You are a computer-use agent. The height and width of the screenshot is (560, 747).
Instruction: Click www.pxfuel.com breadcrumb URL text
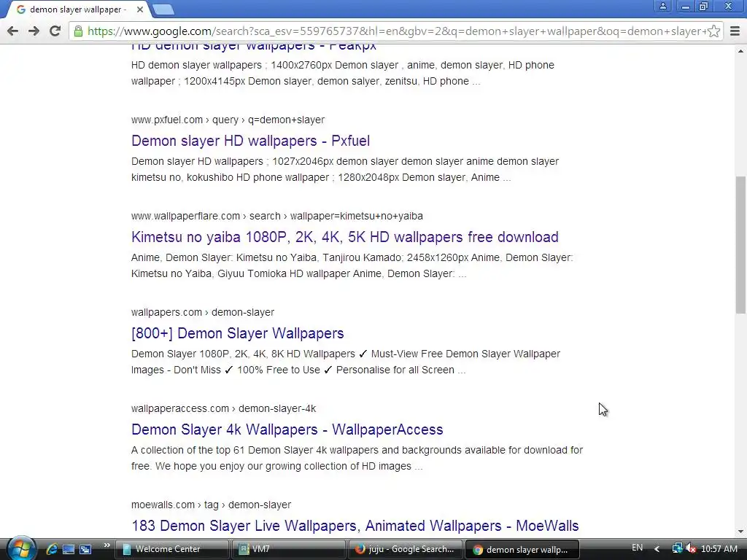point(228,120)
